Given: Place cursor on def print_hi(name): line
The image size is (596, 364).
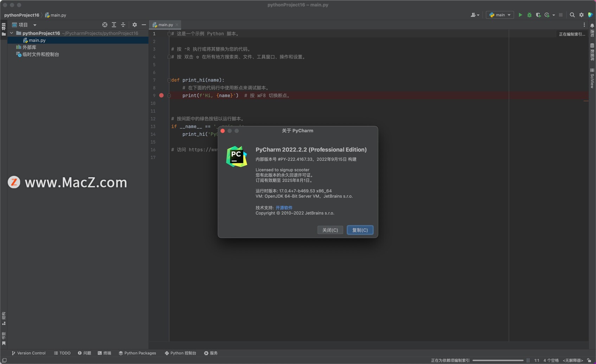Looking at the screenshot, I should (198, 80).
